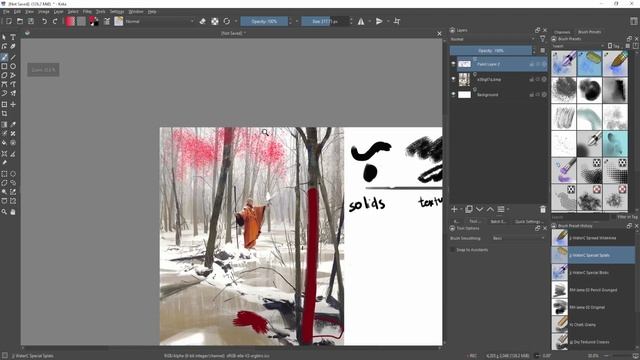Open layer properties menu icon
640x360 pixels.
click(x=501, y=209)
